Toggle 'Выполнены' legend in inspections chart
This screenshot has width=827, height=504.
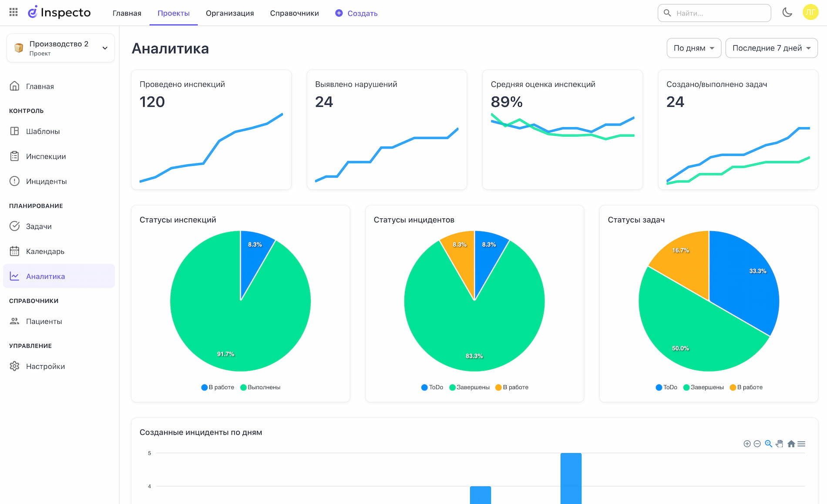pos(260,387)
